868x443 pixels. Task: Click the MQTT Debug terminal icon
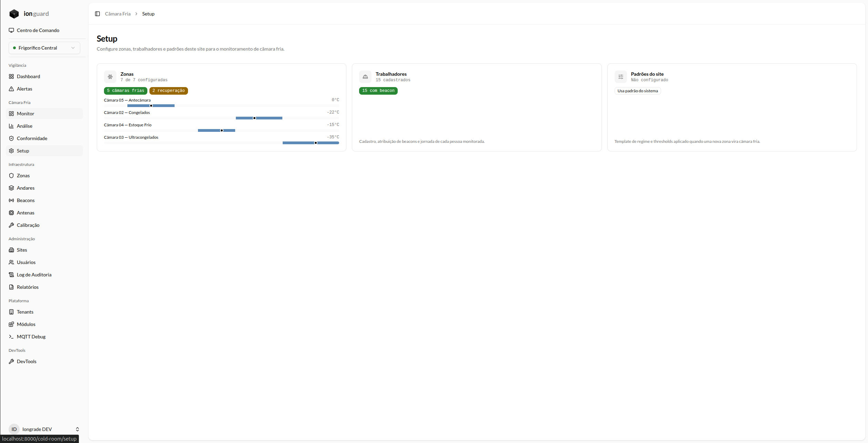pyautogui.click(x=11, y=337)
